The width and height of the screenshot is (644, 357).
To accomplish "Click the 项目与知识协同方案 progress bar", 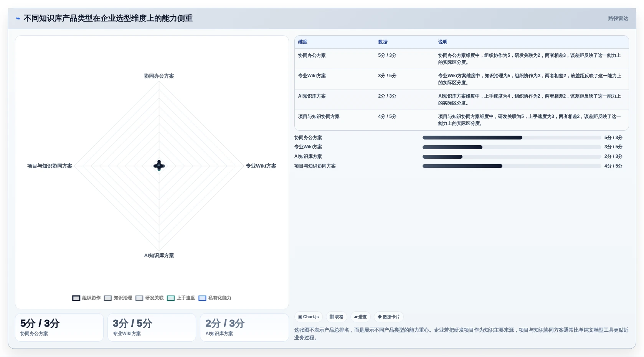I will click(x=512, y=166).
